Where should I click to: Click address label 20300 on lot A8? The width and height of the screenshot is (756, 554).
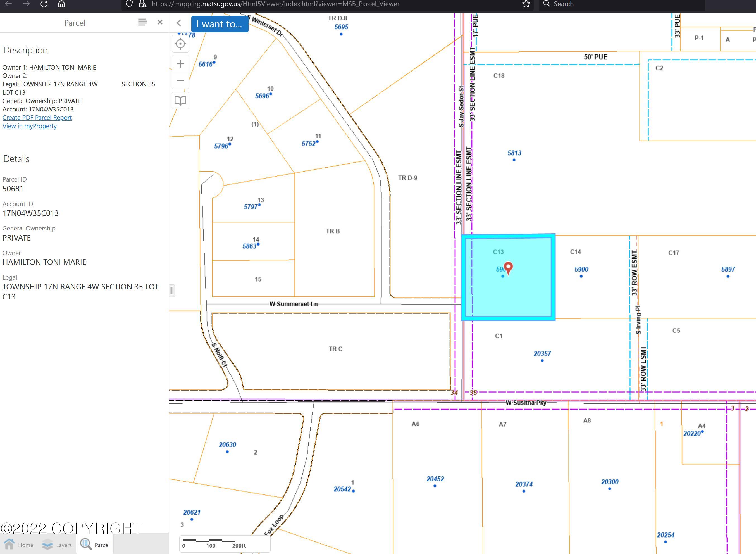(x=610, y=482)
